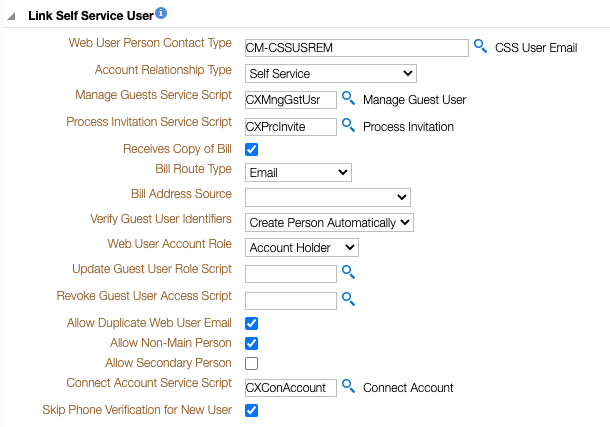Toggle Skip Phone Verification for New User
Screen dimensions: 610x427
(251, 410)
